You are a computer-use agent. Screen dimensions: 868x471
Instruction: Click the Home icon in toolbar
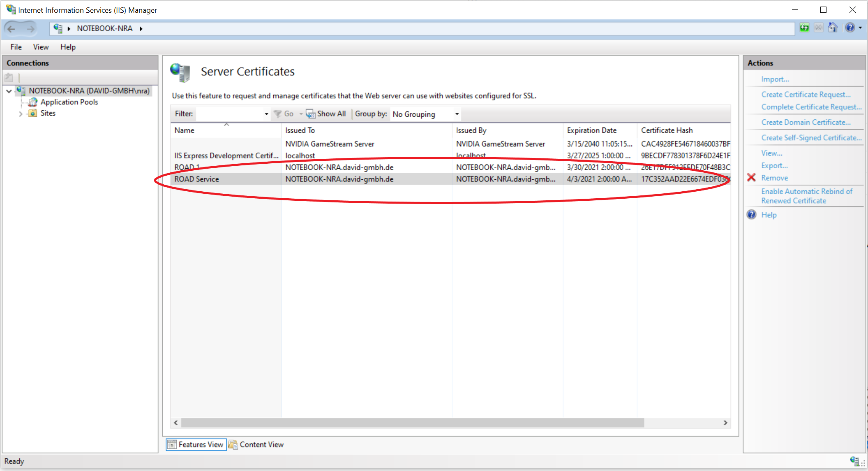pyautogui.click(x=833, y=28)
